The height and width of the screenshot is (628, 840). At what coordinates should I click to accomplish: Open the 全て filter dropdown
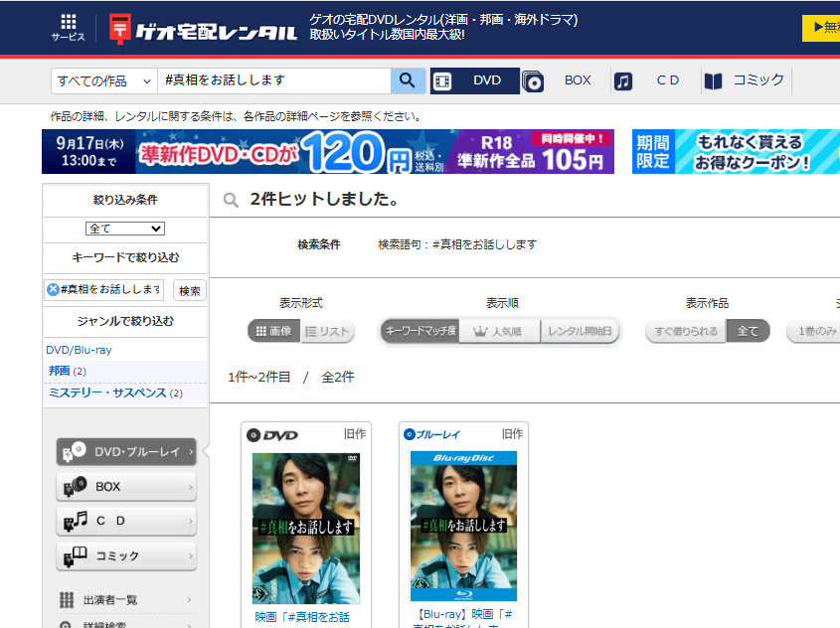[x=125, y=229]
